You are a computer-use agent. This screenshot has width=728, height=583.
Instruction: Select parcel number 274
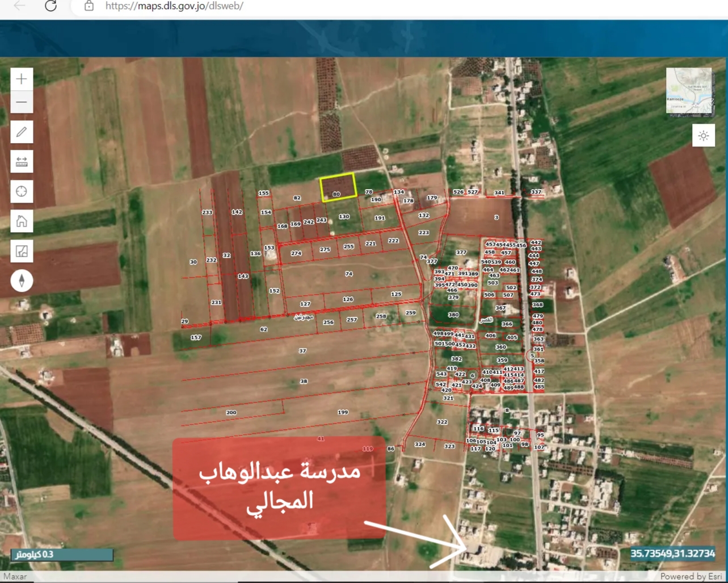pos(296,253)
